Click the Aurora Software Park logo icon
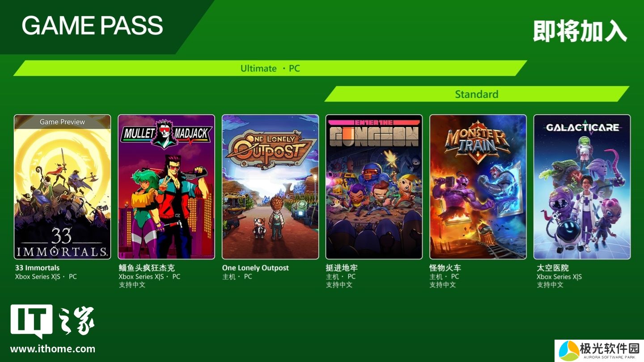Image resolution: width=644 pixels, height=362 pixels. pos(569,351)
